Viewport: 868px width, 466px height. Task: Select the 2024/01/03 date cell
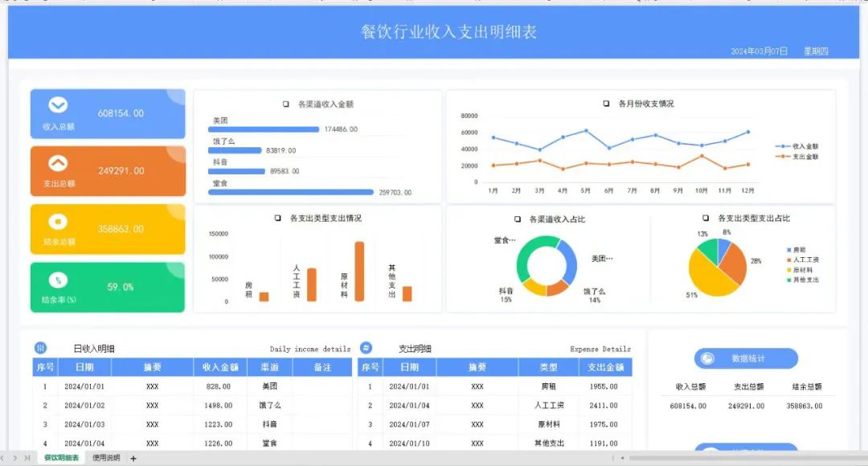coord(84,424)
